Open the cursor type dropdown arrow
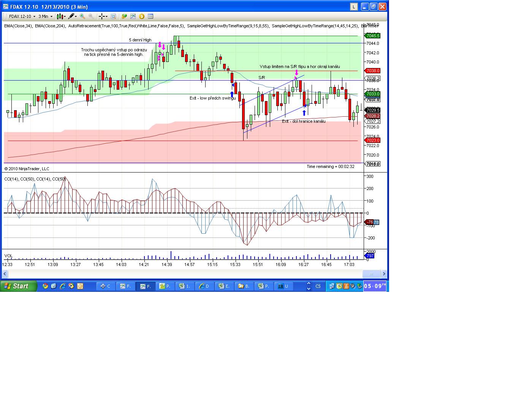The width and height of the screenshot is (532, 399). (x=106, y=16)
